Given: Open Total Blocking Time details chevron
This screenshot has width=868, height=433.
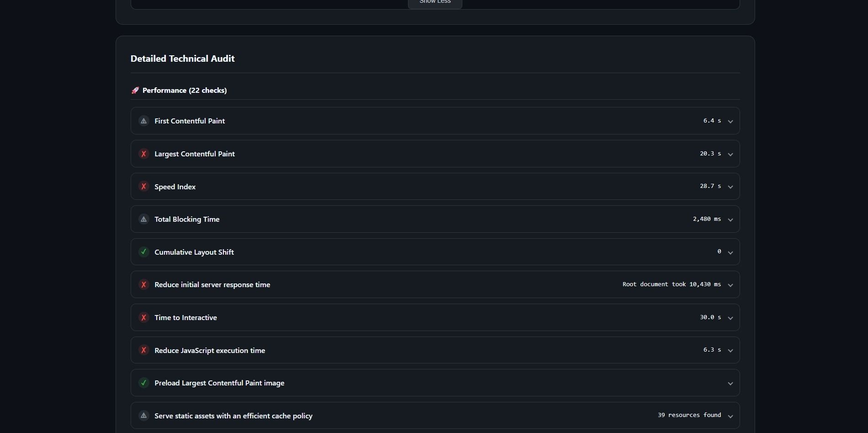Looking at the screenshot, I should pyautogui.click(x=730, y=220).
